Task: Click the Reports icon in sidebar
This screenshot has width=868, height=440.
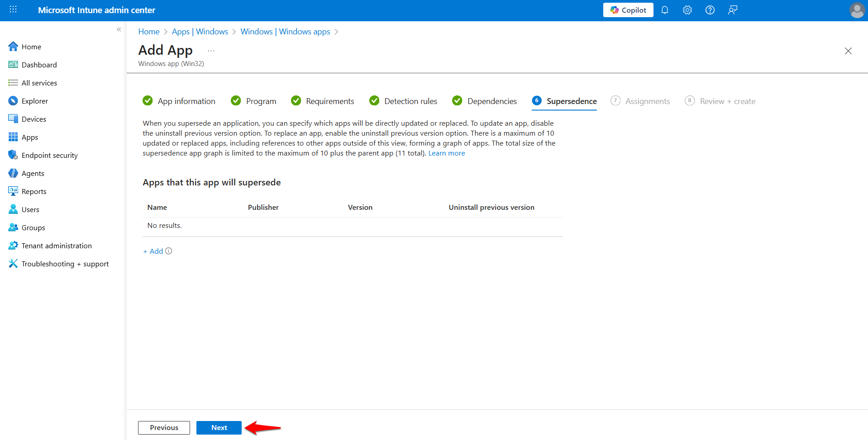Action: (x=13, y=191)
